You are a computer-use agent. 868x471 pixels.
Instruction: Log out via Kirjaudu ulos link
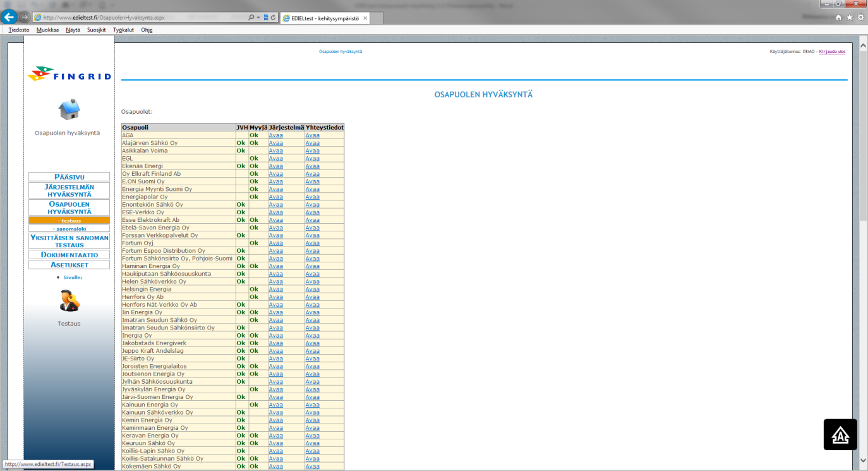pos(832,52)
